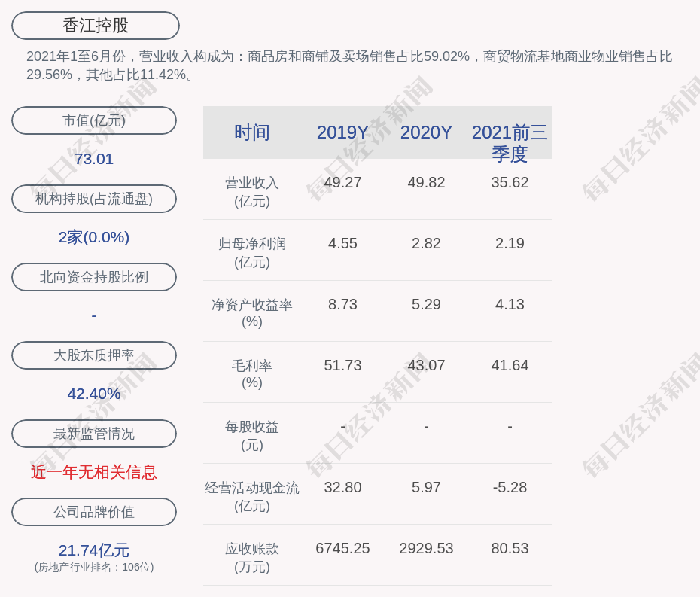Select ROE value 4.13
Image resolution: width=700 pixels, height=597 pixels.
pos(510,305)
